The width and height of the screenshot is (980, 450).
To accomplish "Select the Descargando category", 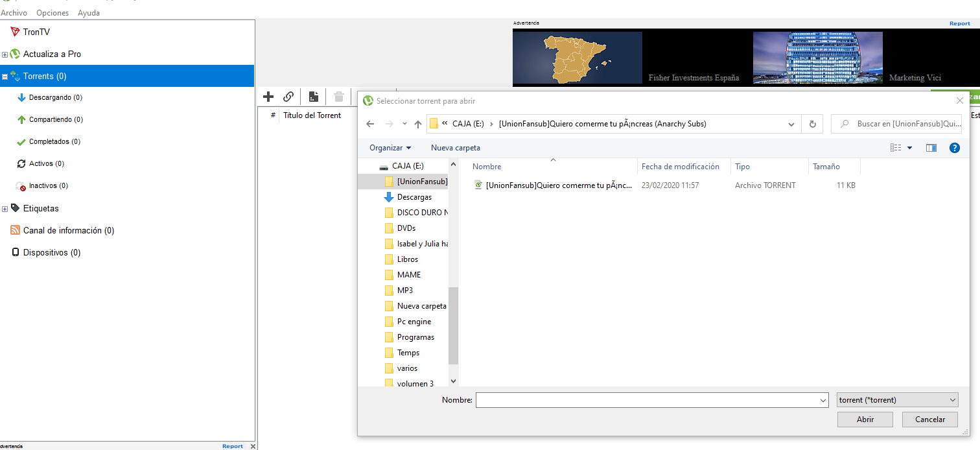I will tap(55, 97).
